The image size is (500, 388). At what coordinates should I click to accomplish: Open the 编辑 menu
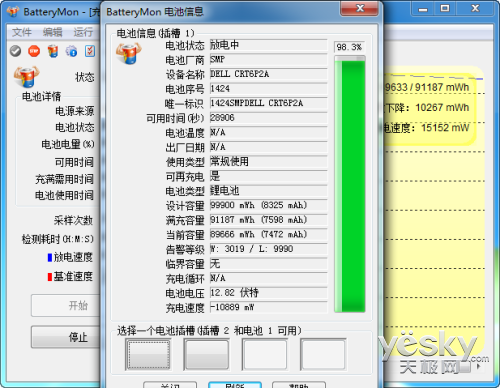click(x=53, y=32)
